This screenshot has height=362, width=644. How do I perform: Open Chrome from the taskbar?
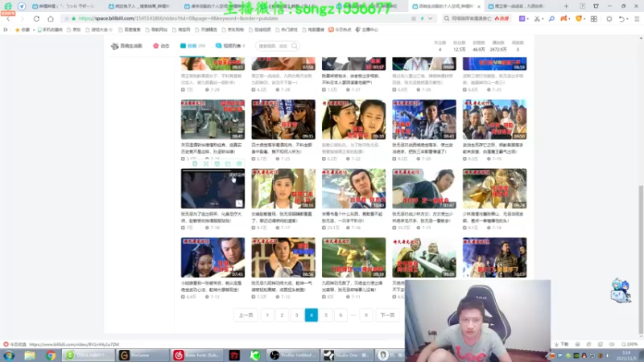[x=51, y=355]
